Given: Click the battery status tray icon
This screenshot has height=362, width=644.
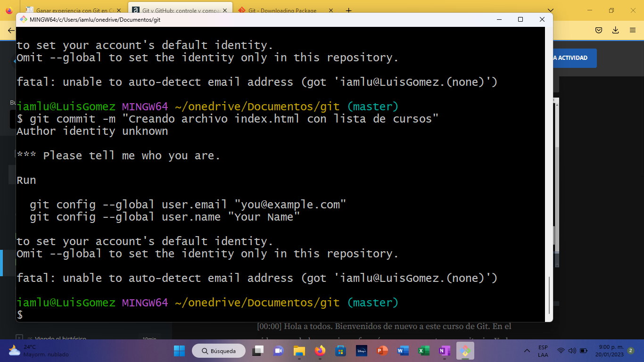Looking at the screenshot, I should coord(584,351).
